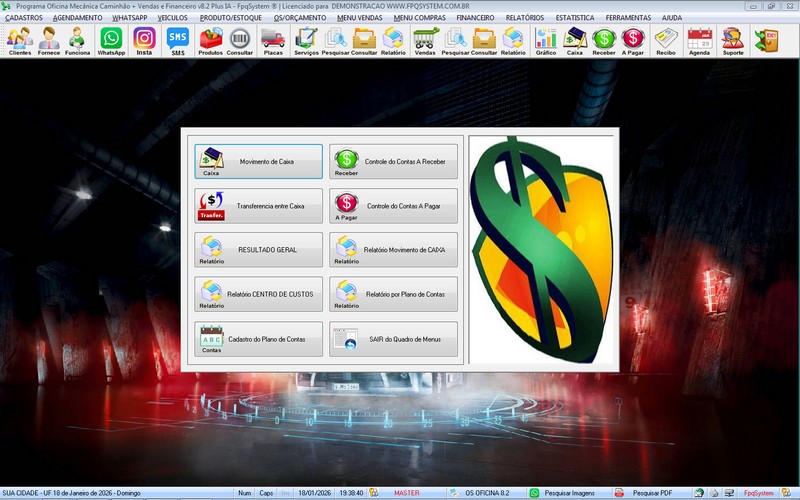
Task: Click the Movimento de Caixa button
Action: click(259, 161)
